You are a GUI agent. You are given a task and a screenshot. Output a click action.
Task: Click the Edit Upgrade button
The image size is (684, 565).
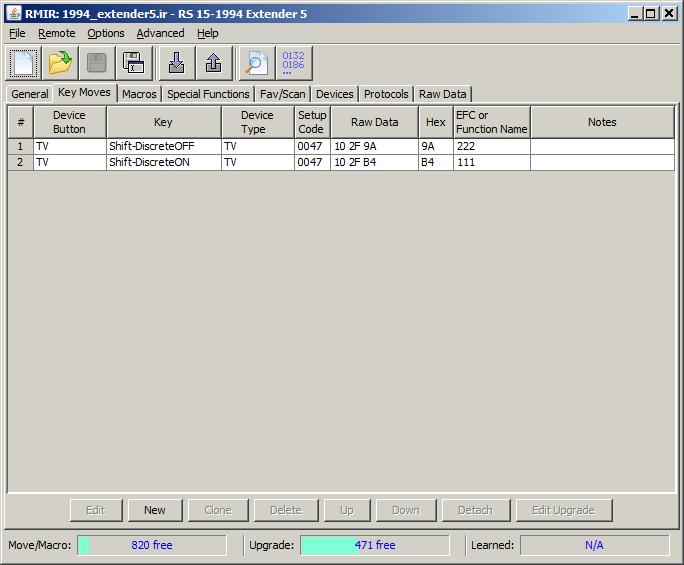click(563, 510)
